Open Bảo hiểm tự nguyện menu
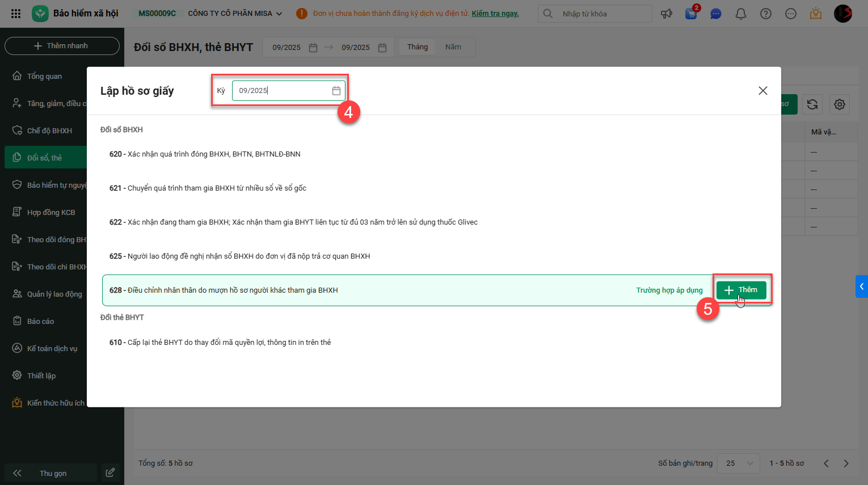The width and height of the screenshot is (868, 485). click(45, 185)
